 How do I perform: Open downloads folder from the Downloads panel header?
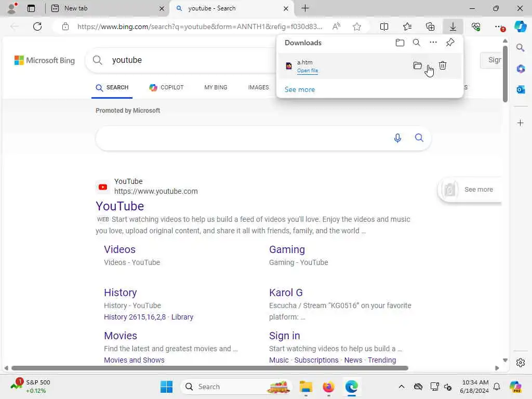[x=400, y=43]
